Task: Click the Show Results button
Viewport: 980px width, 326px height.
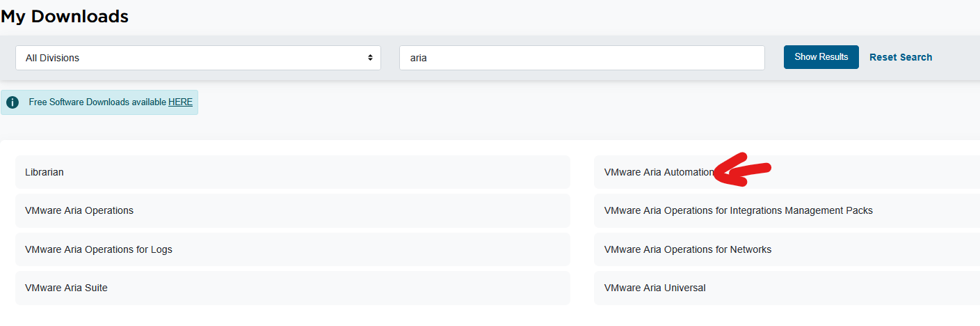Action: point(821,57)
